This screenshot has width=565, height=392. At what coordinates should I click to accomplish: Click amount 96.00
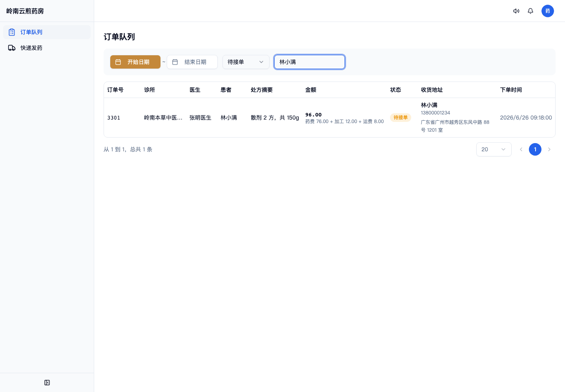(x=313, y=115)
